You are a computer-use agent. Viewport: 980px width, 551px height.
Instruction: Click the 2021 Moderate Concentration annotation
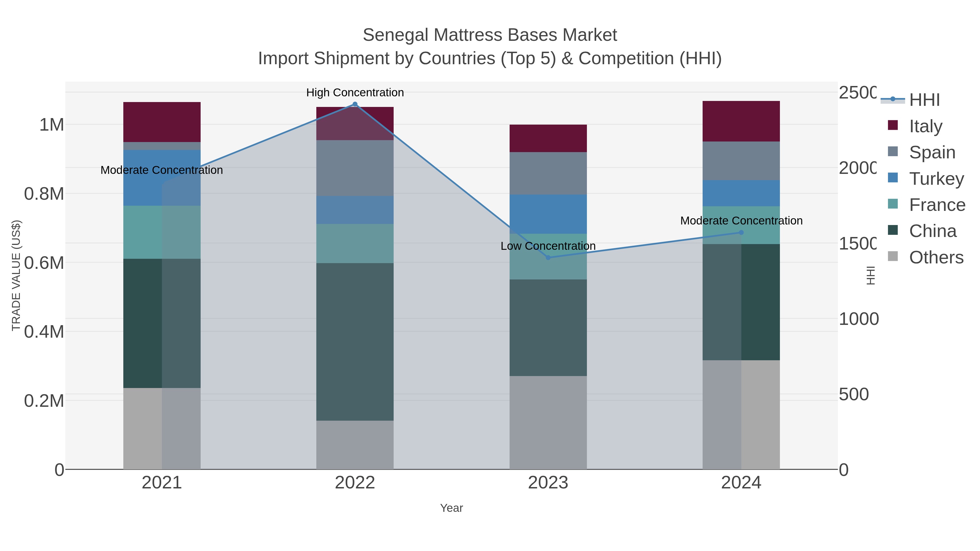(162, 170)
